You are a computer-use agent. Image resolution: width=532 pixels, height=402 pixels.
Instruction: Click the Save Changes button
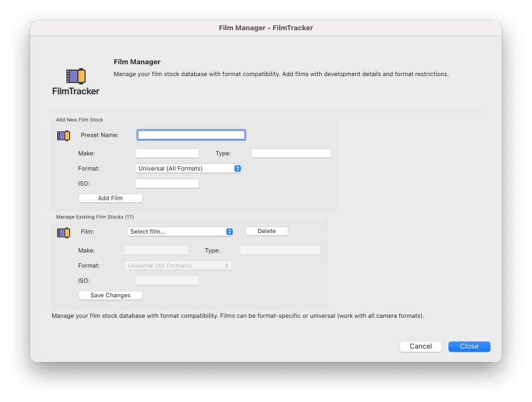(110, 295)
